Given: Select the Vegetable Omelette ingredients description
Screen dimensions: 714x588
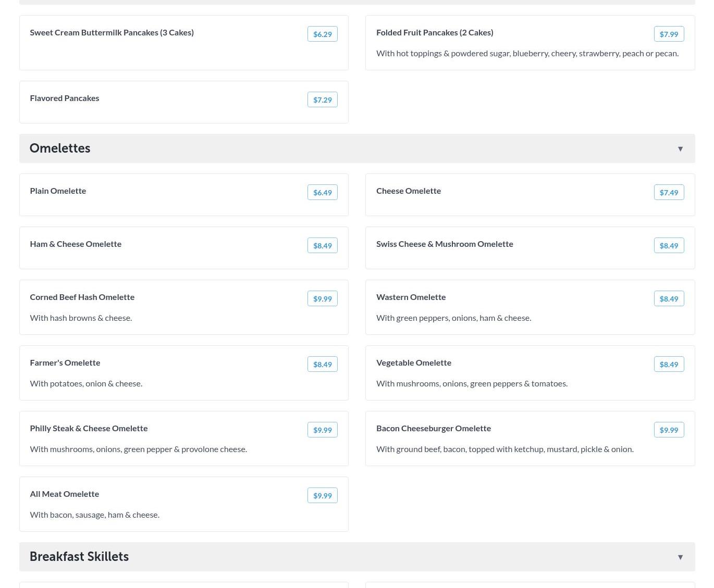Looking at the screenshot, I should point(472,383).
